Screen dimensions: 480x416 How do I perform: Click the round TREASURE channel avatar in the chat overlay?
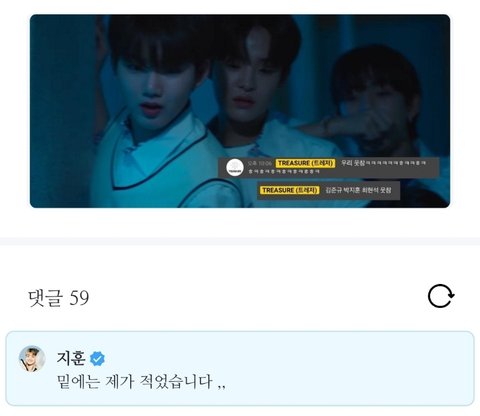235,167
